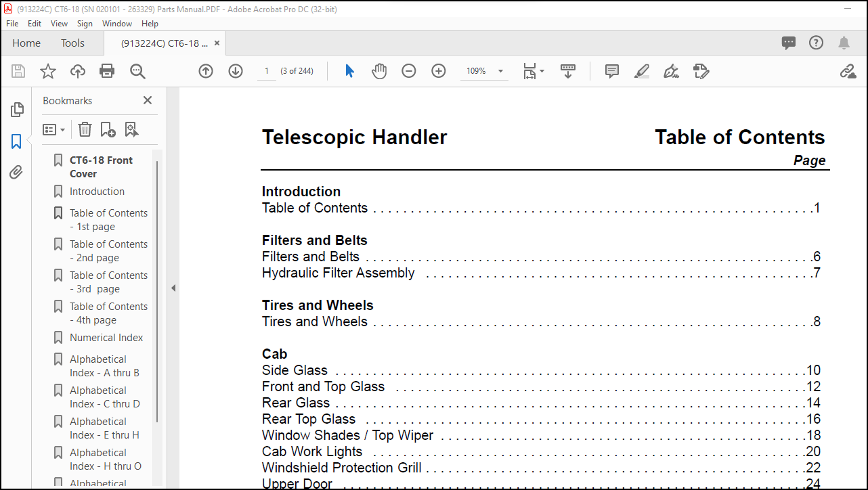Open the Edit PDF stamp tool
The image size is (868, 490).
click(x=701, y=71)
